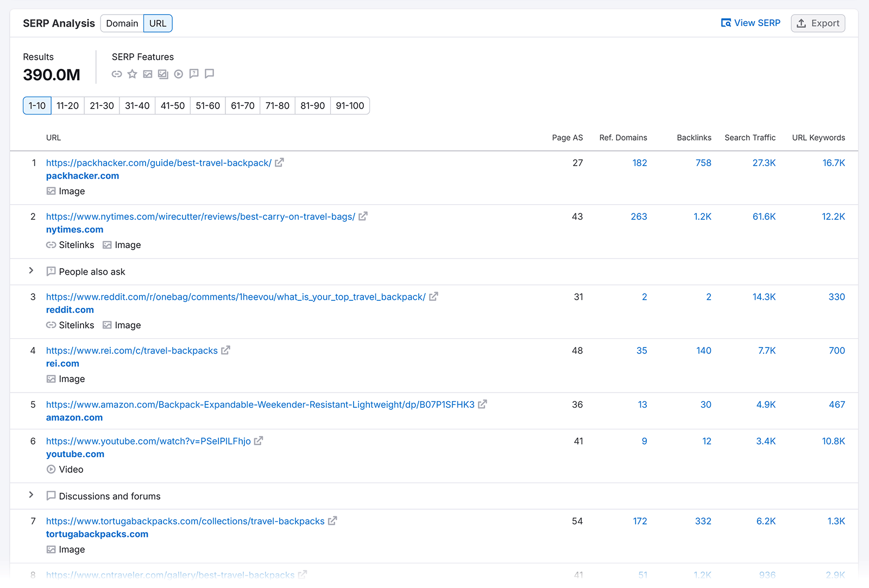
Task: Click the Video SERP feature icon
Action: point(178,74)
